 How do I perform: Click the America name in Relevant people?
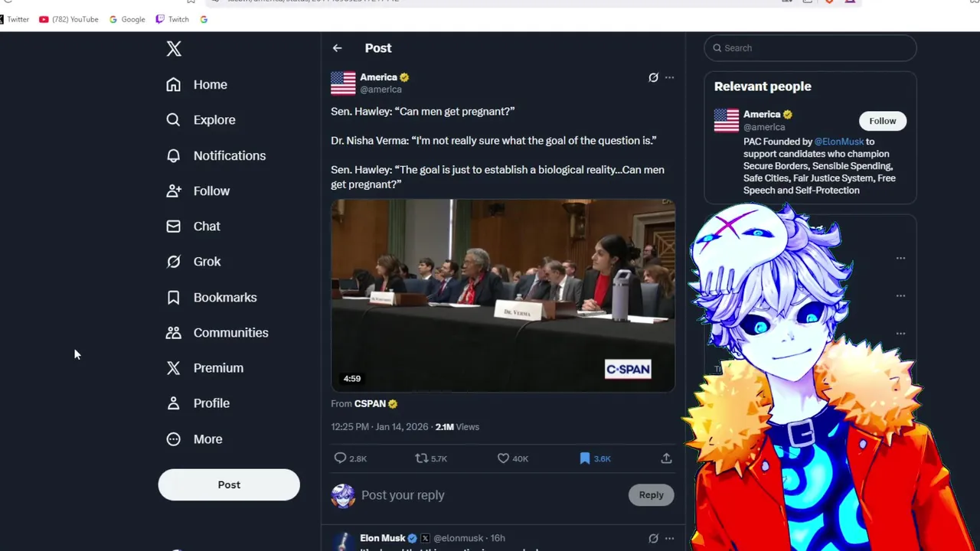762,115
